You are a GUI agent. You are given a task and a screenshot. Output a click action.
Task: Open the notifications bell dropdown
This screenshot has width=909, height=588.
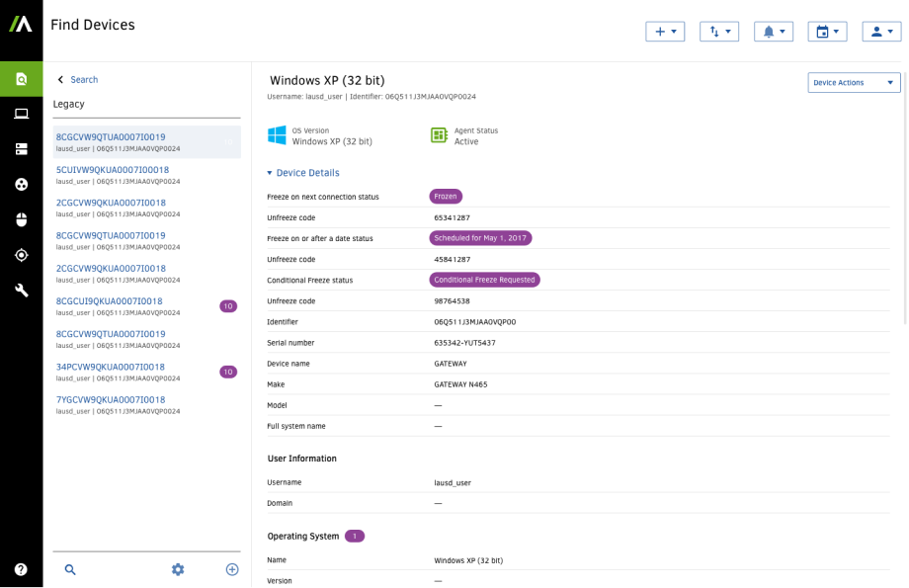coord(773,32)
